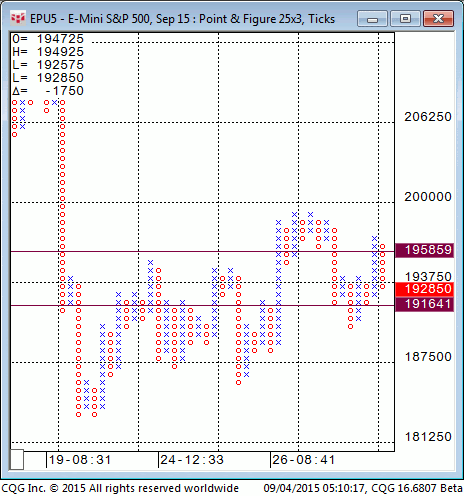Image resolution: width=464 pixels, height=496 pixels.
Task: Click the CQG chart icon in title bar
Action: [x=17, y=18]
